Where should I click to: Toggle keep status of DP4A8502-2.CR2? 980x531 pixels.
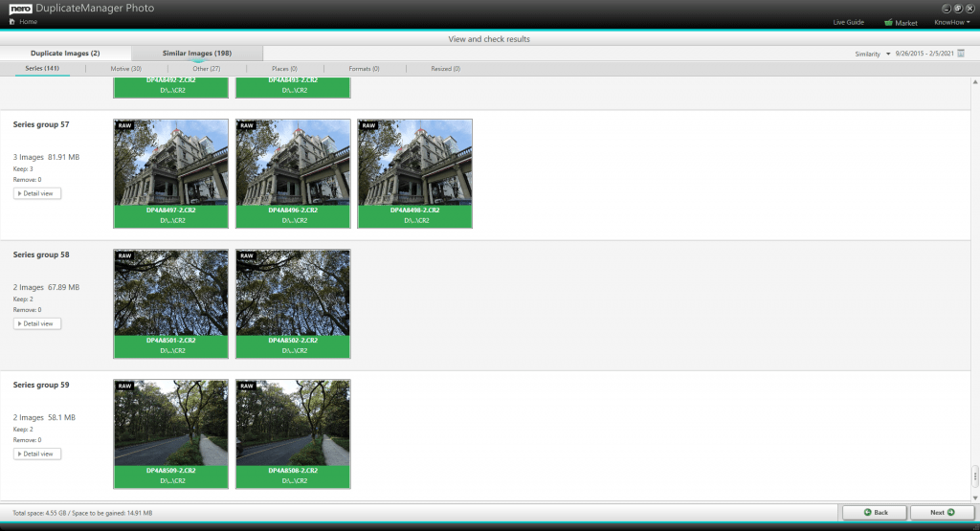point(293,345)
